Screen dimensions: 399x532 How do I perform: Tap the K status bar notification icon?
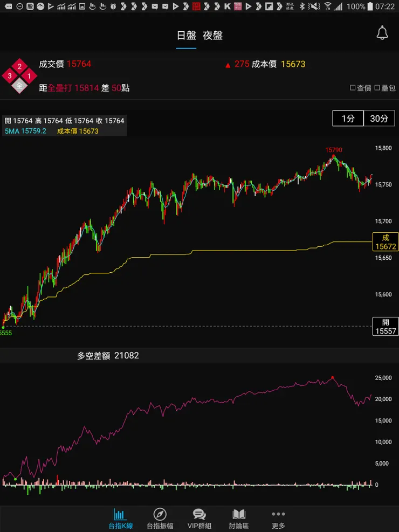click(x=228, y=6)
